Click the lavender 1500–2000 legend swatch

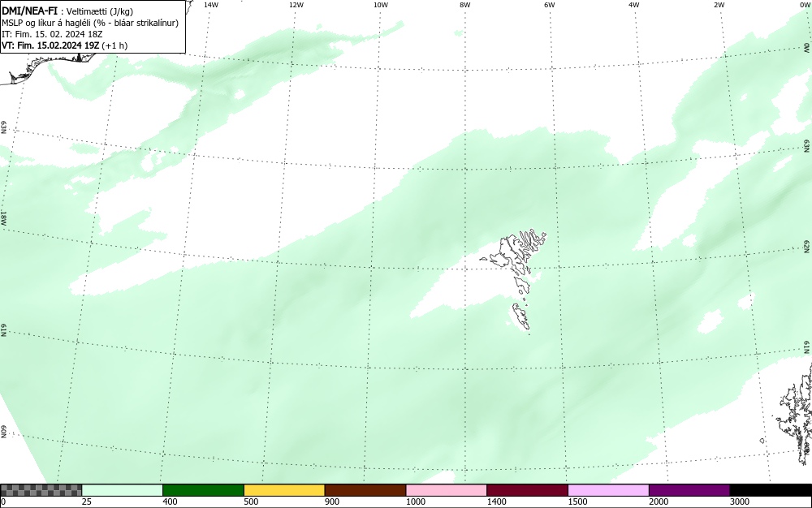point(608,490)
